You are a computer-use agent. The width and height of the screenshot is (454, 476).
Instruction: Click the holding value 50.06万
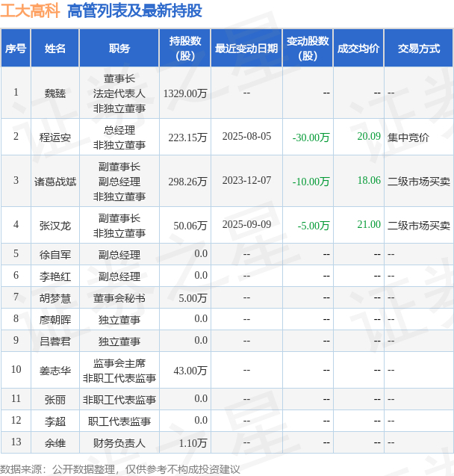[190, 225]
